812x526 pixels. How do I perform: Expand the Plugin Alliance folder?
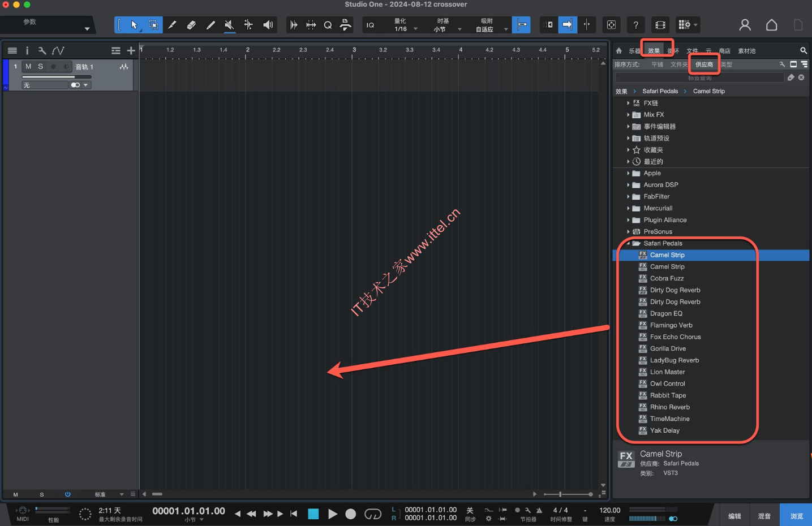pos(628,220)
